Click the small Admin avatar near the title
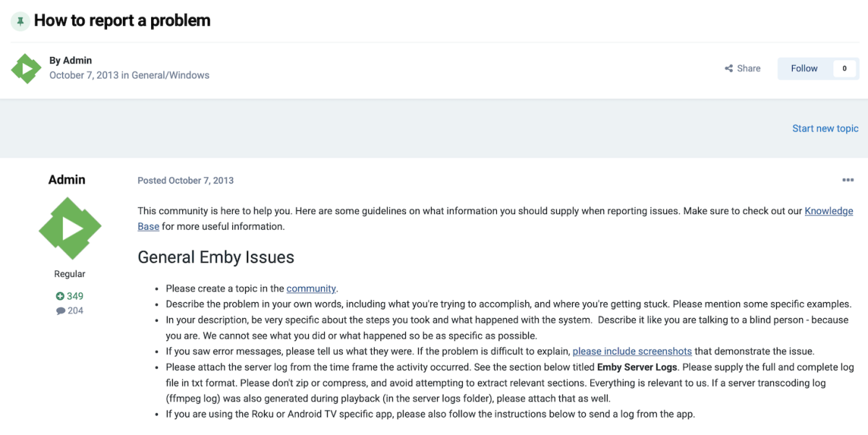 click(26, 67)
